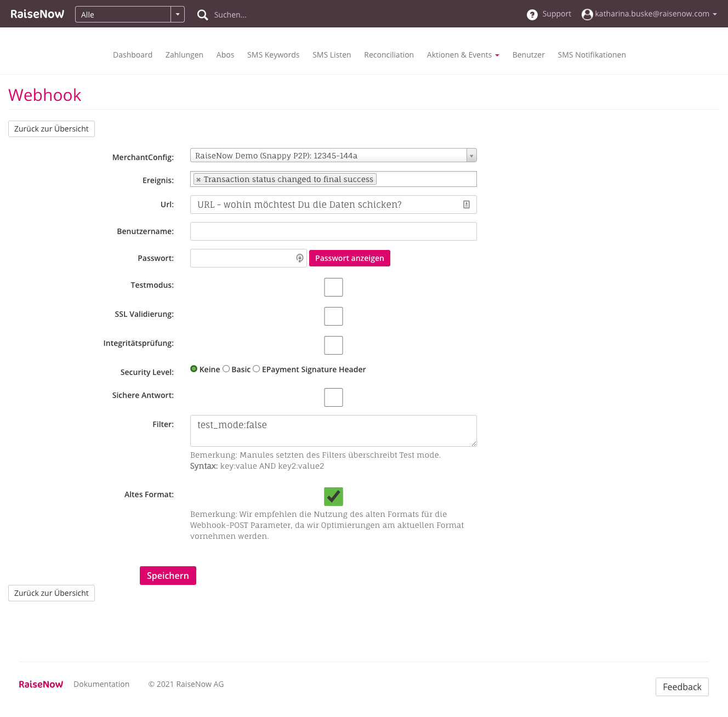Go to Zahlungen
728x717 pixels.
tap(184, 55)
